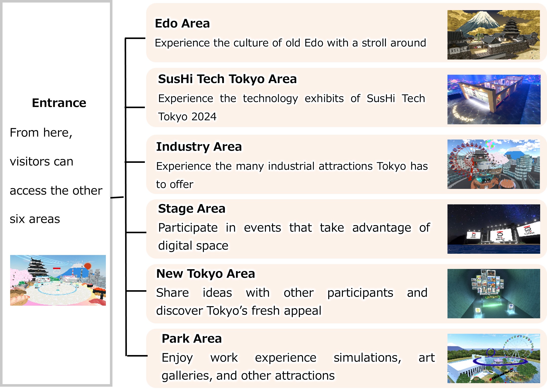
Task: Click the Entrance heading
Action: [x=59, y=103]
